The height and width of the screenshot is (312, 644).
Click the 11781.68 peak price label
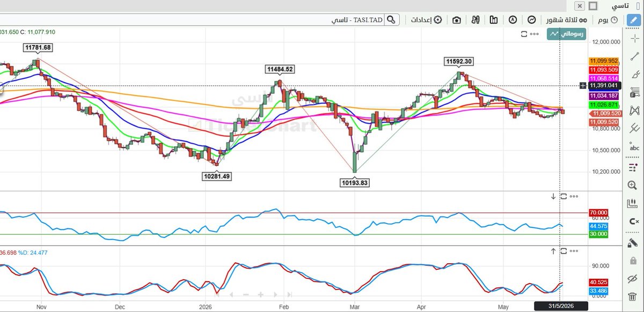tap(38, 48)
